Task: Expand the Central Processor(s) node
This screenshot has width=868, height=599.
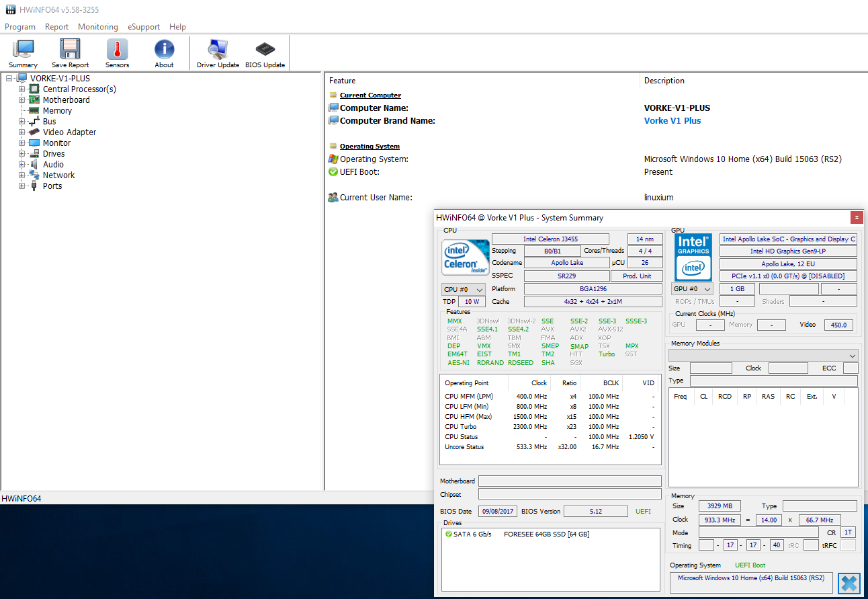Action: [22, 89]
